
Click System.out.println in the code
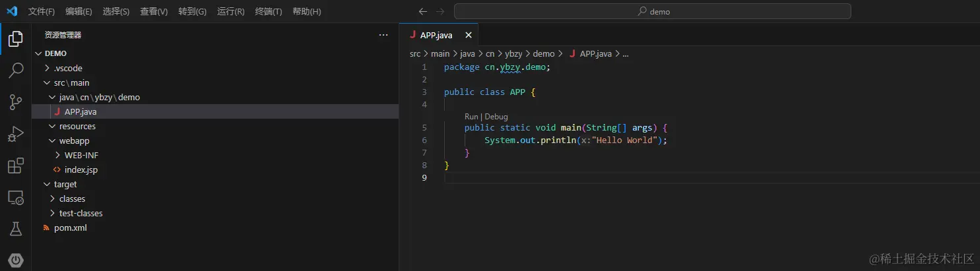[x=530, y=140]
